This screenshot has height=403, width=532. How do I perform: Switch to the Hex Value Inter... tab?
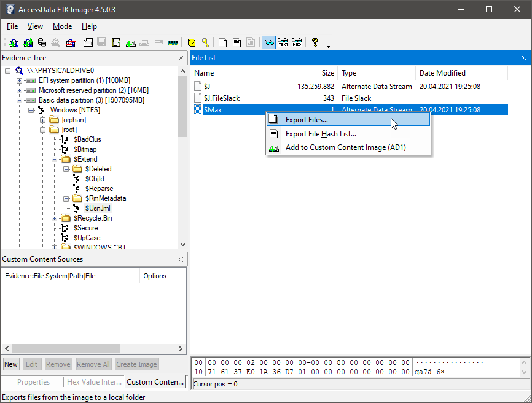tap(94, 382)
